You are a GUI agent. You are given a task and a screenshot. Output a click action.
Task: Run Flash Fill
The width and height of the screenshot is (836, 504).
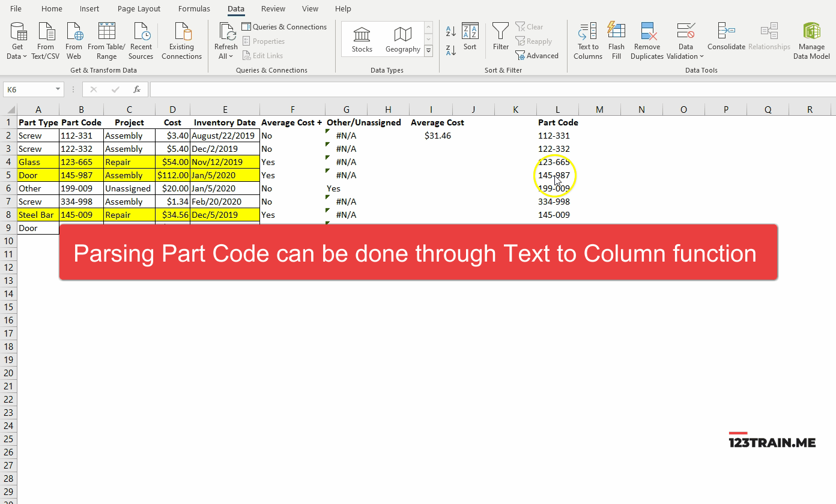coord(616,41)
